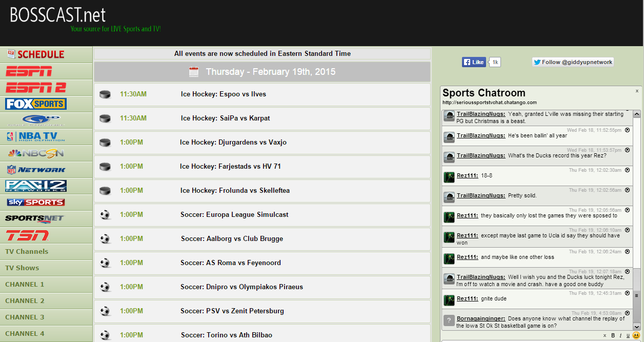The image size is (644, 342).
Task: Click Bornagainginger's question mark avatar
Action: [x=449, y=320]
